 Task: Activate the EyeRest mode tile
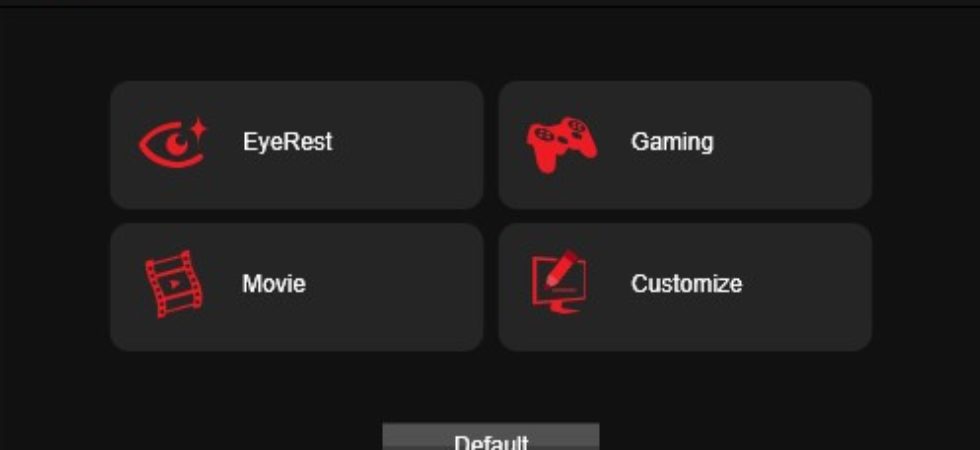297,144
